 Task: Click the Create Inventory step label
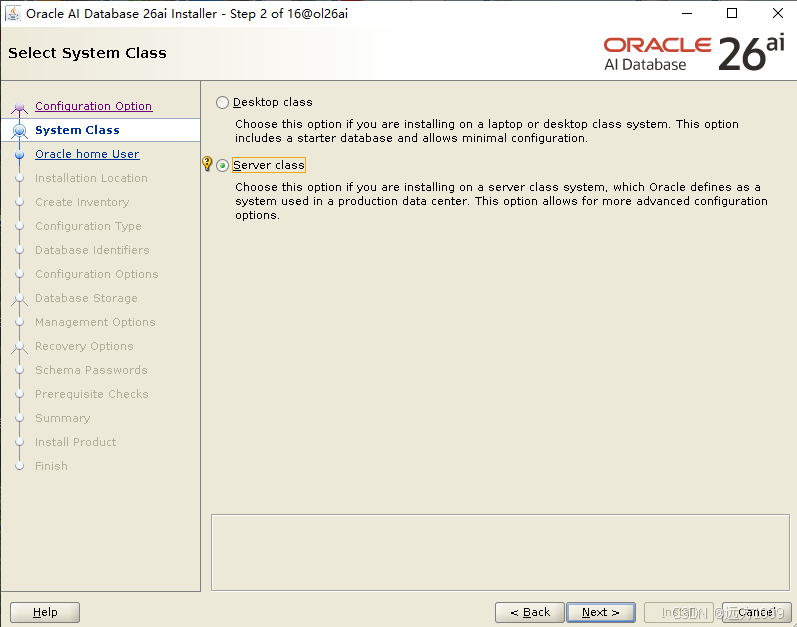point(82,202)
